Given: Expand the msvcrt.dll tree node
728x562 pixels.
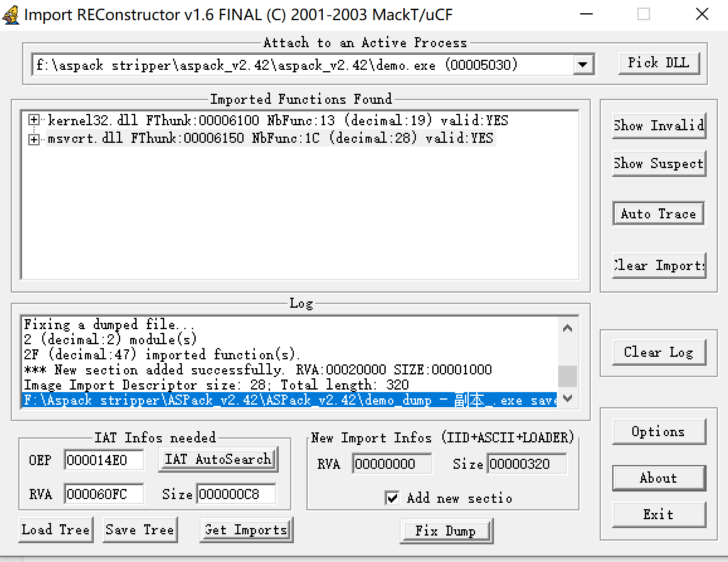Looking at the screenshot, I should (x=33, y=139).
